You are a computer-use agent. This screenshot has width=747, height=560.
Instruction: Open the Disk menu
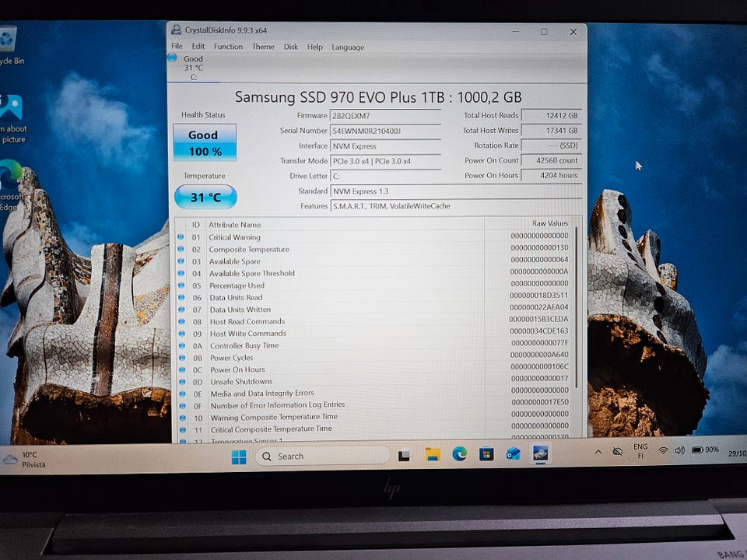coord(290,47)
